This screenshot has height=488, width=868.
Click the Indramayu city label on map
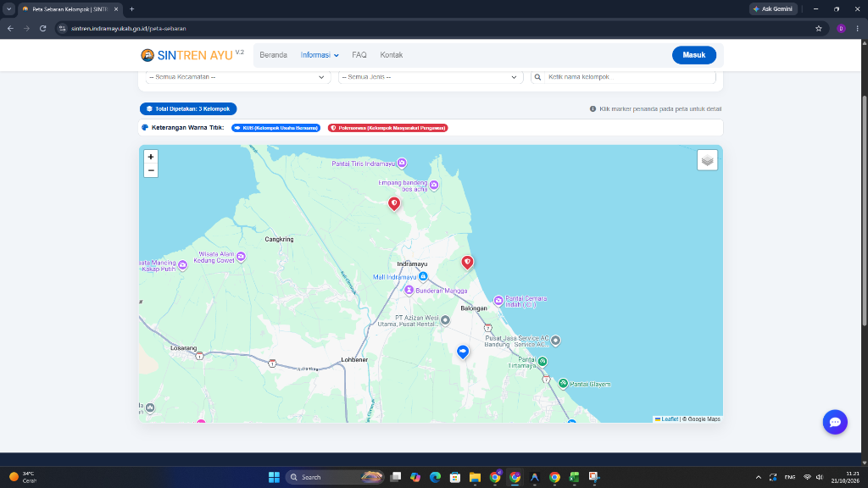click(x=412, y=264)
